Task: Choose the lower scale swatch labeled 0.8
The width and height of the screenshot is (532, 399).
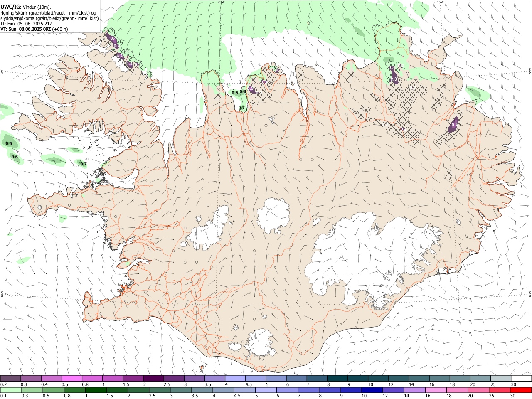Action: click(74, 390)
